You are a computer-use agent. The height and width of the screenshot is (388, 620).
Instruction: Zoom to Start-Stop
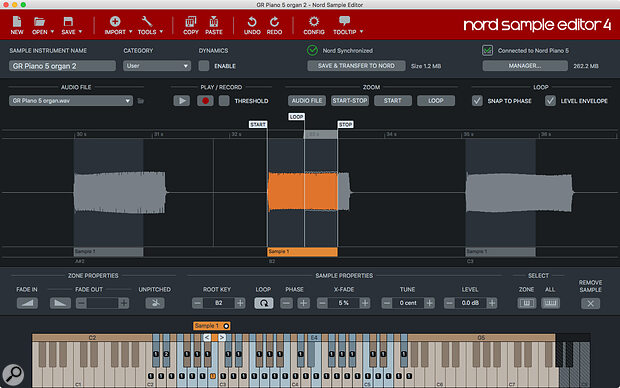350,101
